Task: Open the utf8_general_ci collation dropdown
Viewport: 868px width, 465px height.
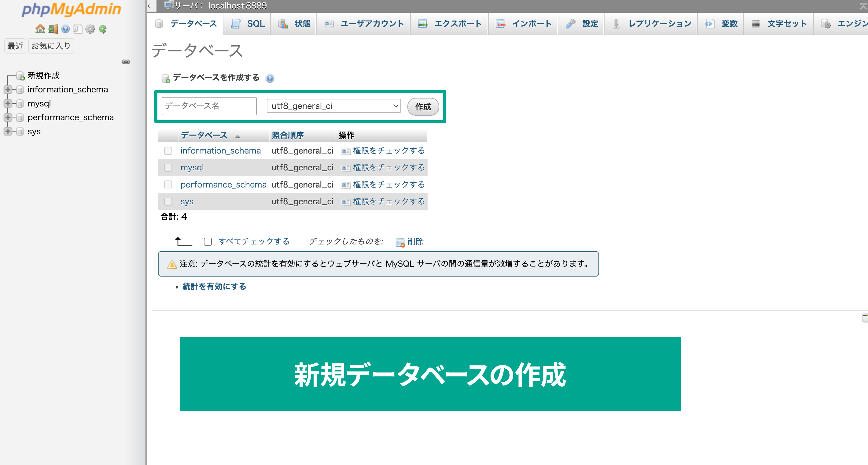Action: coord(333,106)
